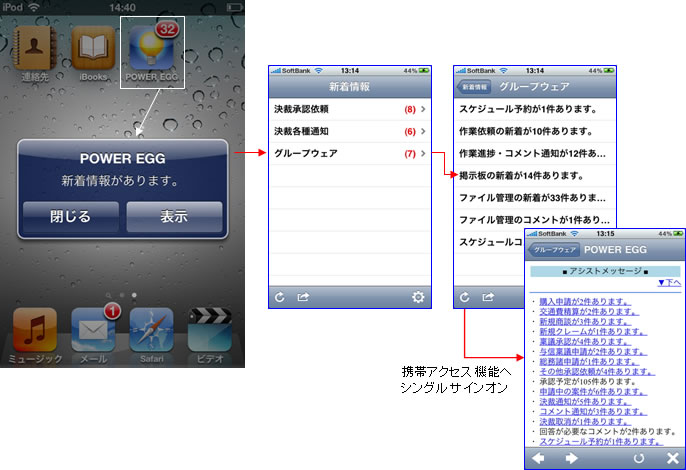
Task: Open the Music (ミュージック) dock icon
Action: [35, 330]
